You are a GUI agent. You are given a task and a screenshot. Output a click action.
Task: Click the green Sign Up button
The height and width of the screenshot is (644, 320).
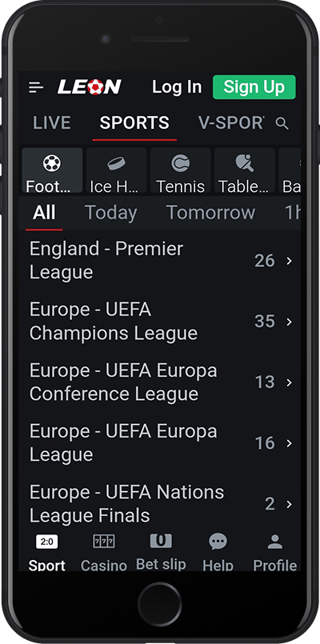(x=254, y=87)
